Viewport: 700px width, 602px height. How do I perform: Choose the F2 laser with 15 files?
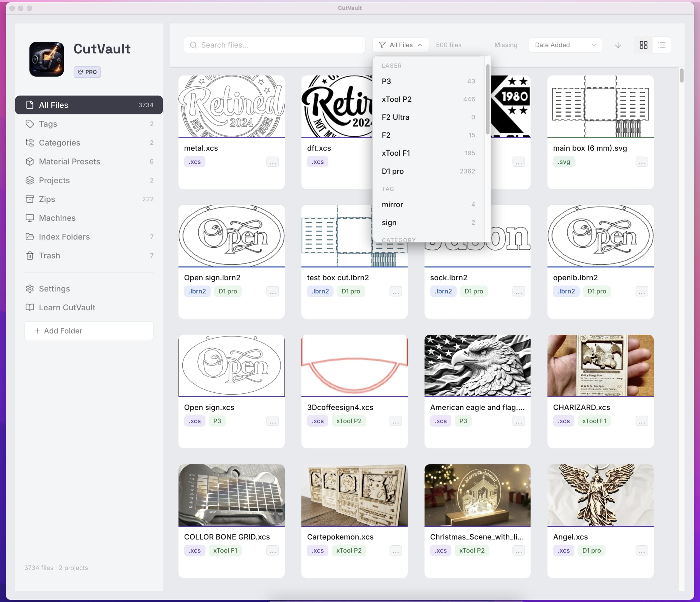pyautogui.click(x=428, y=135)
